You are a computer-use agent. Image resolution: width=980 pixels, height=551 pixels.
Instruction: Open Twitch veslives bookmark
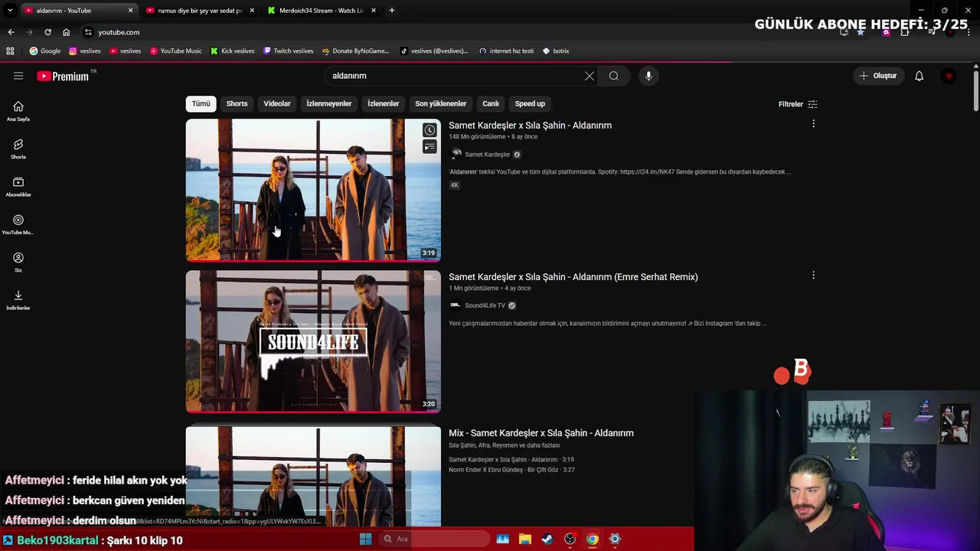point(288,51)
